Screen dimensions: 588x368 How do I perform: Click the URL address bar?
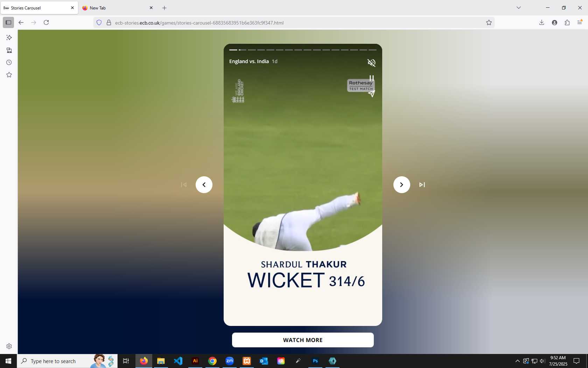tap(294, 23)
